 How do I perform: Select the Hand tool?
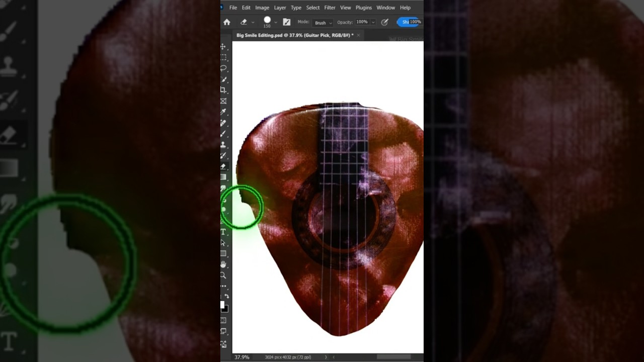coord(223,264)
